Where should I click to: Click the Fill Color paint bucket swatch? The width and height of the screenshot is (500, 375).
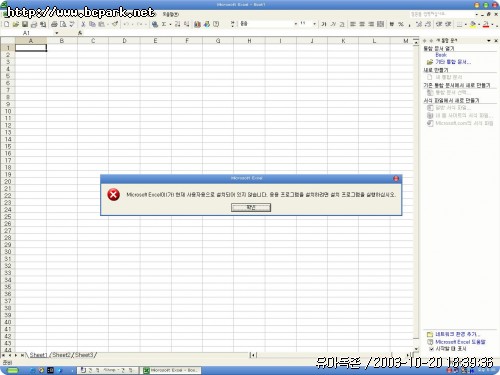(473, 24)
